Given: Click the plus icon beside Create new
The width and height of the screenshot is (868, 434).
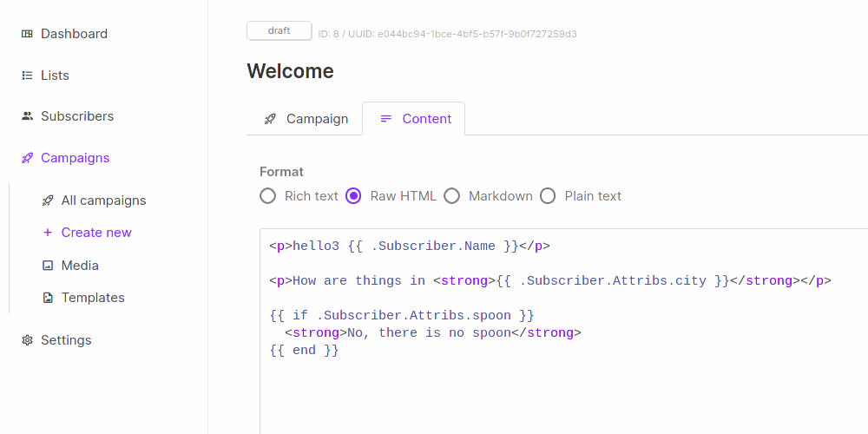Looking at the screenshot, I should pos(48,233).
